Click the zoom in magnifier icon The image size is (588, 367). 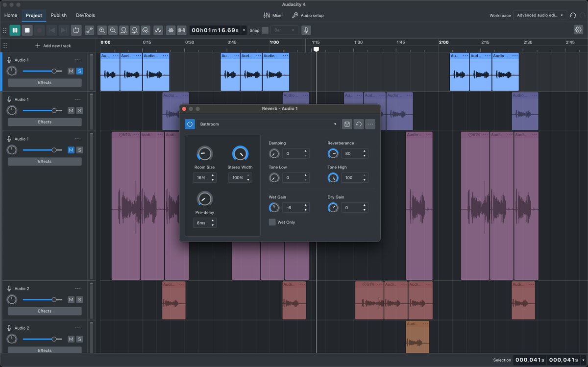[x=102, y=30]
